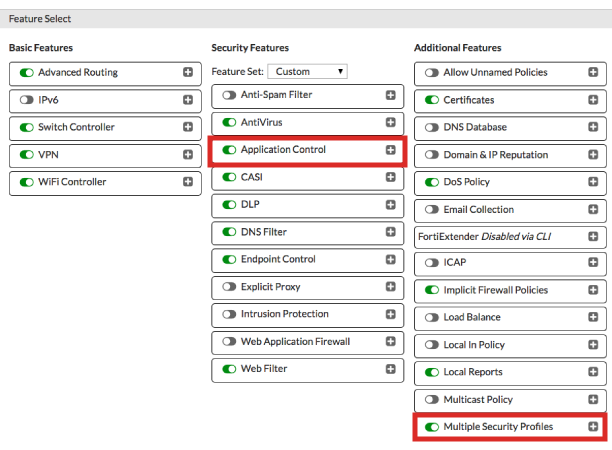Switch off the WiFi Controller toggle
This screenshot has height=450, width=612.
[26, 182]
